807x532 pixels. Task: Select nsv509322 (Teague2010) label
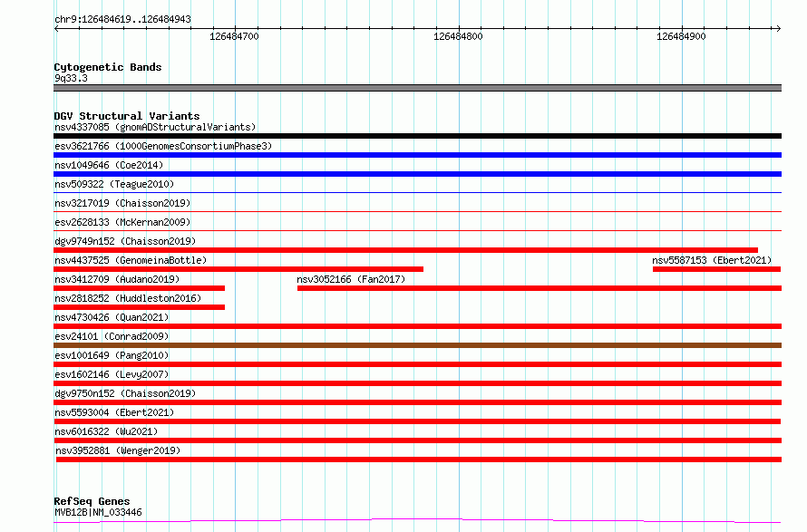114,184
